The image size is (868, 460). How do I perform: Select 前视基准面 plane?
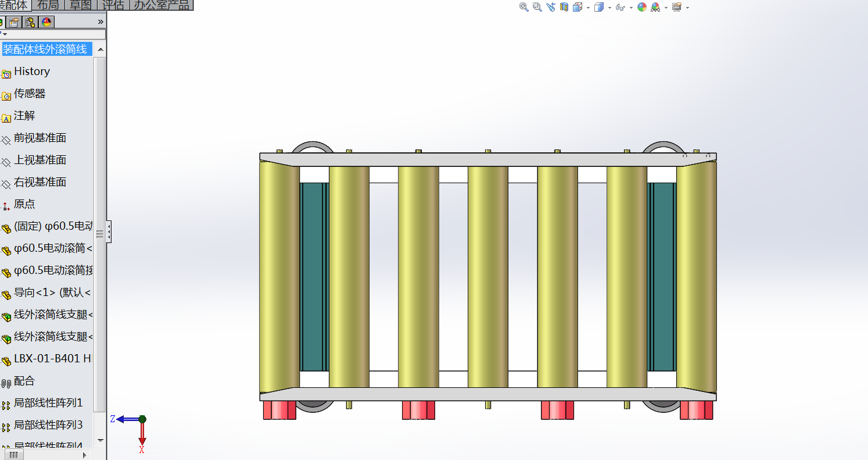pos(40,138)
